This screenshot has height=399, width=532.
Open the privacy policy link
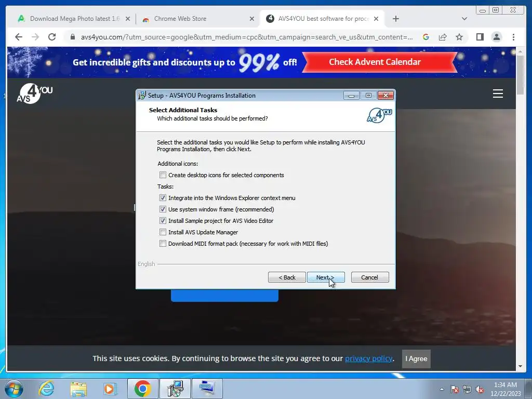pos(369,358)
